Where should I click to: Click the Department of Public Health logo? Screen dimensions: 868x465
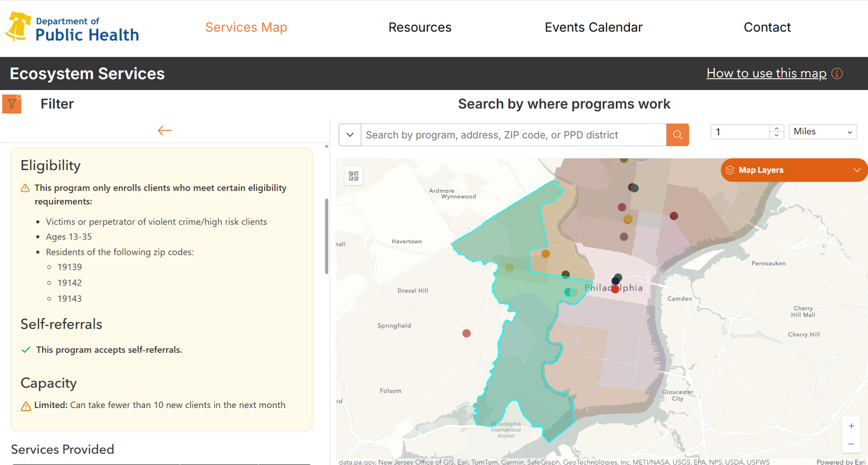click(73, 28)
